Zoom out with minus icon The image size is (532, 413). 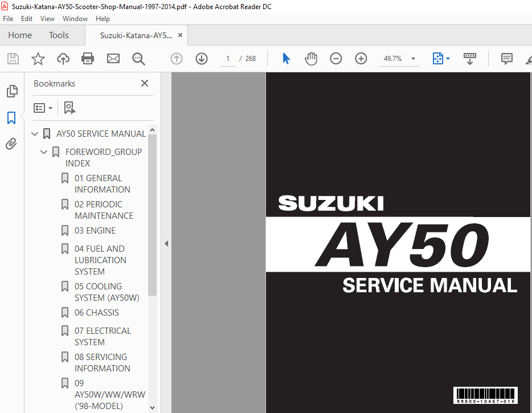coord(336,59)
